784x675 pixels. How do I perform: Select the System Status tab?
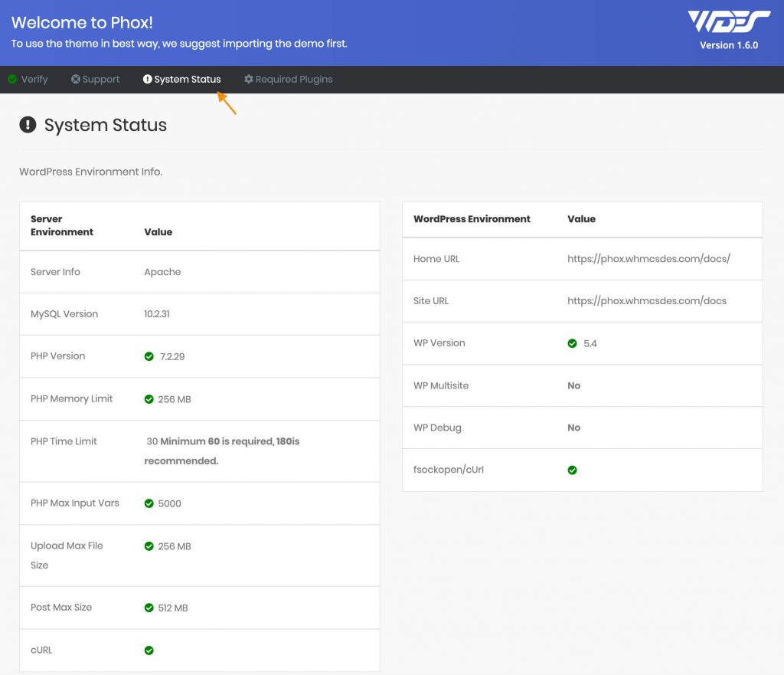pos(182,79)
